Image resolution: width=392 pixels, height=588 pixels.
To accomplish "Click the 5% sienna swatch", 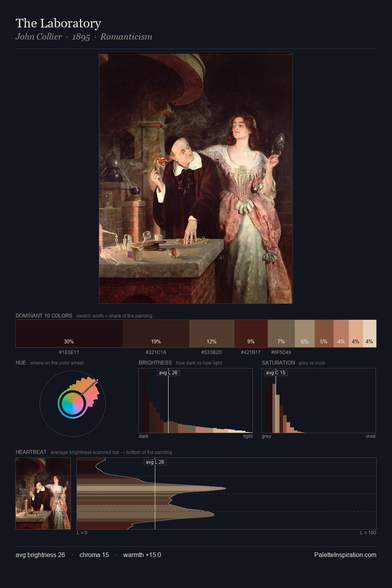I will tap(324, 334).
